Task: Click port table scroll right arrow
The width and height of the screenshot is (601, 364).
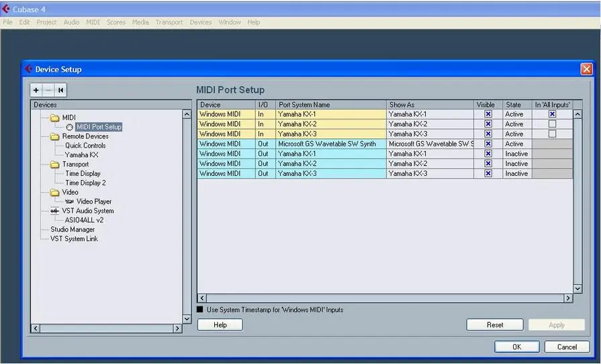Action: 568,298
